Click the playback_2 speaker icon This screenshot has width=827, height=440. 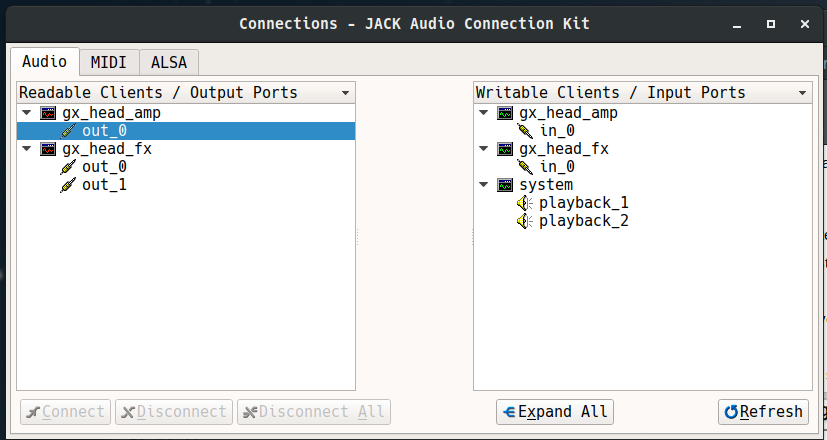coord(525,221)
